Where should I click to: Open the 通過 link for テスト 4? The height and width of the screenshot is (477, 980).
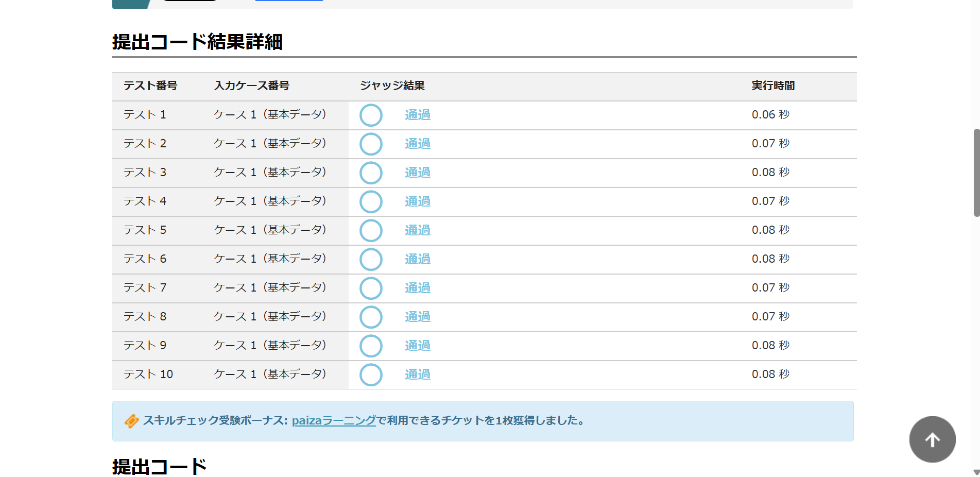(x=417, y=201)
